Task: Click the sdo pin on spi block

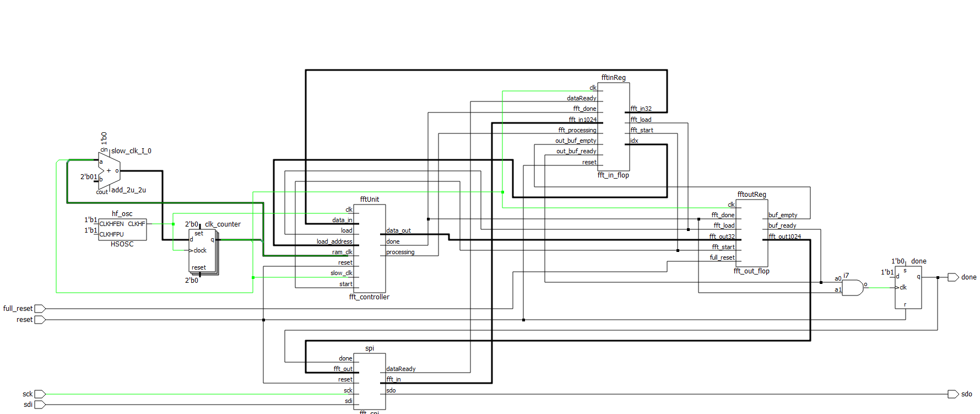Action: tap(391, 390)
